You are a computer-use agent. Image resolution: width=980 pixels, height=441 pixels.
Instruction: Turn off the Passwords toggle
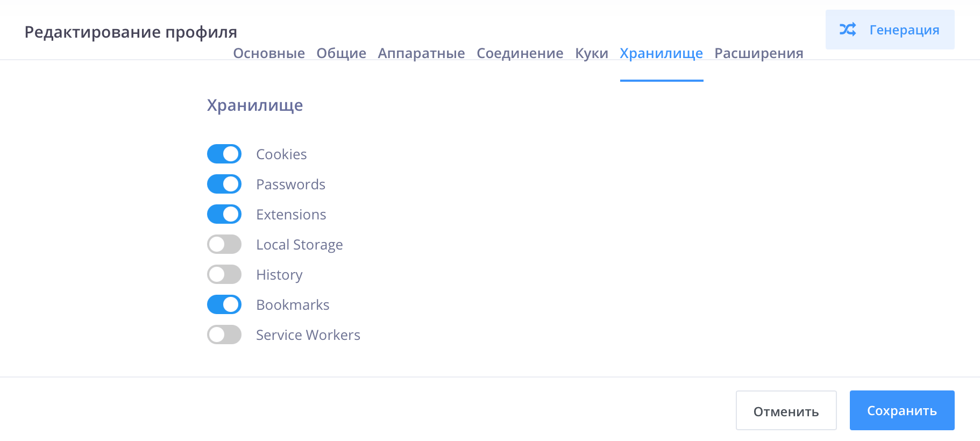[224, 184]
